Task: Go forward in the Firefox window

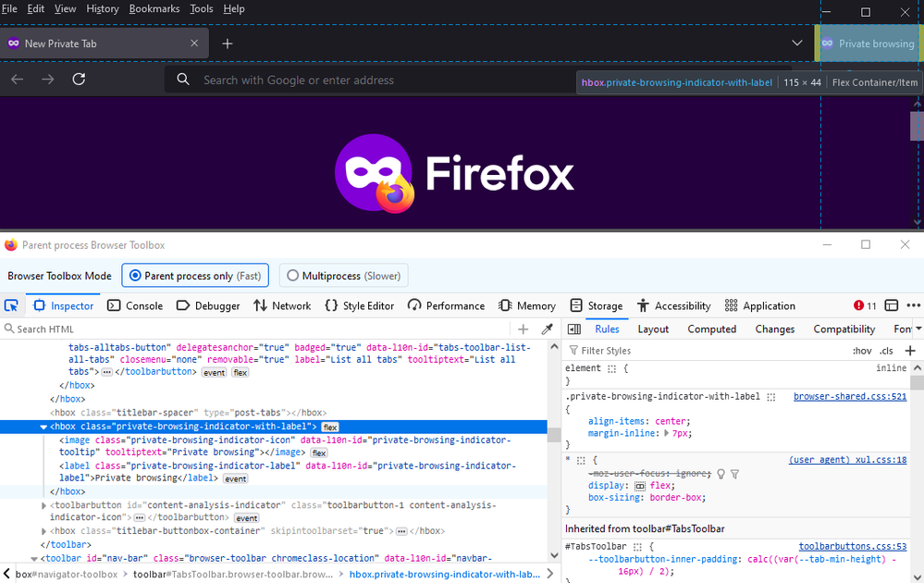Action: tap(48, 79)
